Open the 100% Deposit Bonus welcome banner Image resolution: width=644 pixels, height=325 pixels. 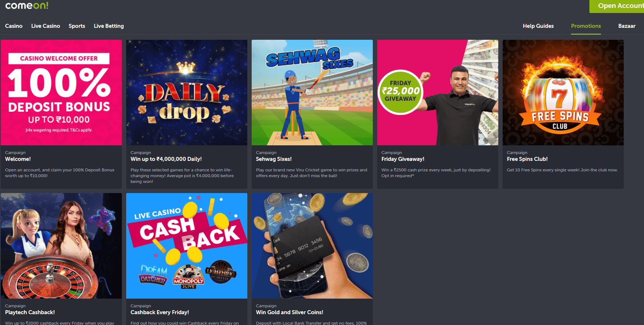click(61, 93)
